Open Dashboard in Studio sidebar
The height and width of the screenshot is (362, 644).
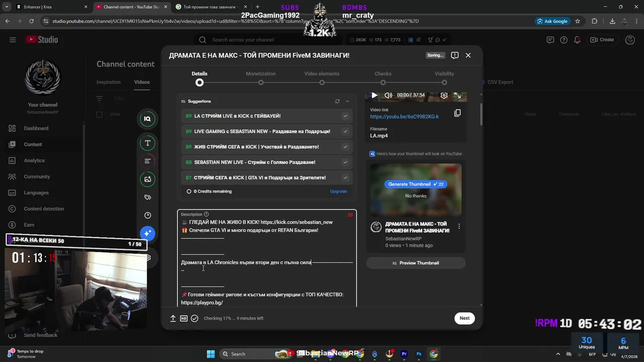(x=36, y=128)
